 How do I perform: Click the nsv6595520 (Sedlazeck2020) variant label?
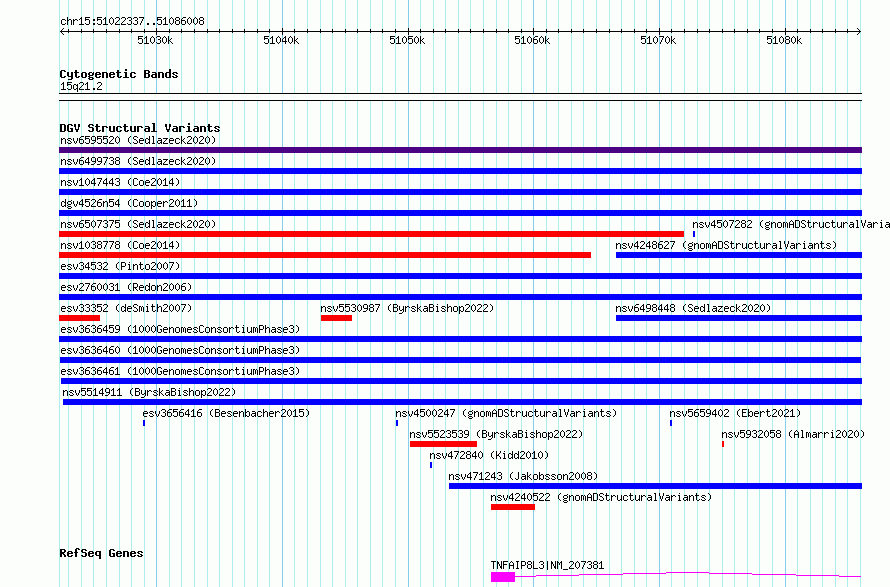point(137,140)
